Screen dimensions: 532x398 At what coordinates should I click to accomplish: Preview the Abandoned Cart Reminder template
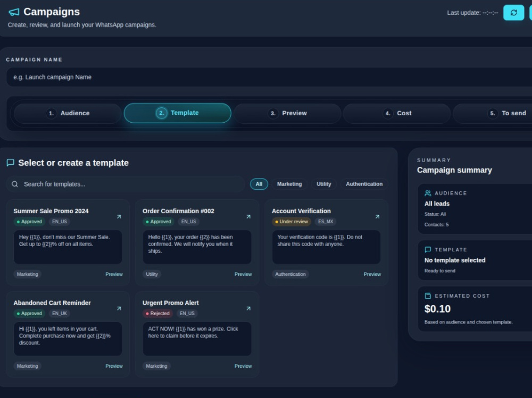114,366
